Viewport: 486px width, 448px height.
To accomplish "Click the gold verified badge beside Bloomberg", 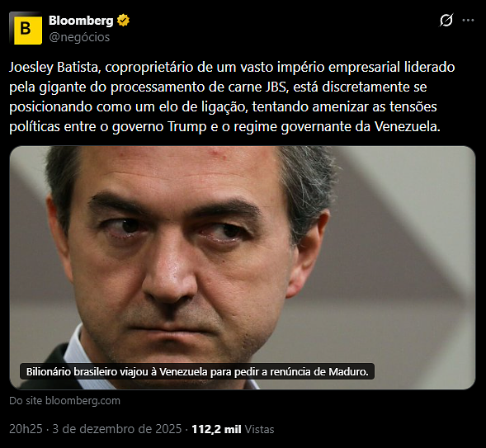I will click(123, 21).
